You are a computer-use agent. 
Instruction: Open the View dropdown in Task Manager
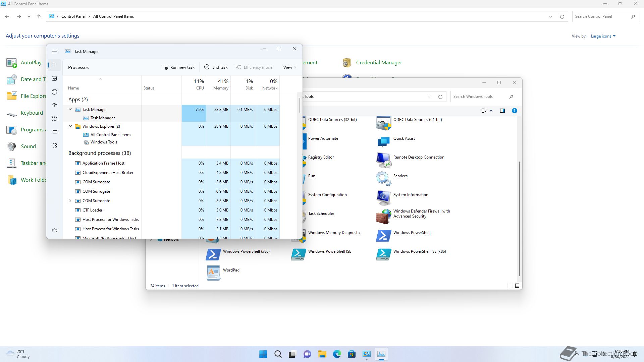(290, 67)
